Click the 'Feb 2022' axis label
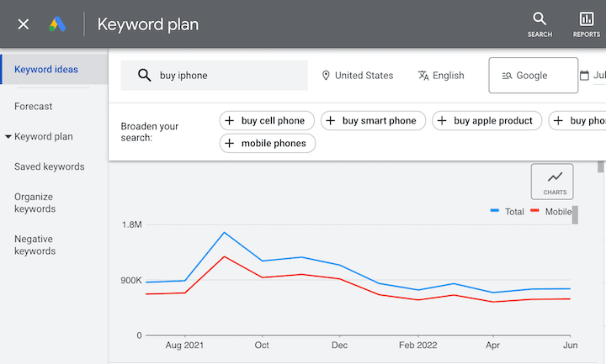This screenshot has height=364, width=606. click(417, 346)
